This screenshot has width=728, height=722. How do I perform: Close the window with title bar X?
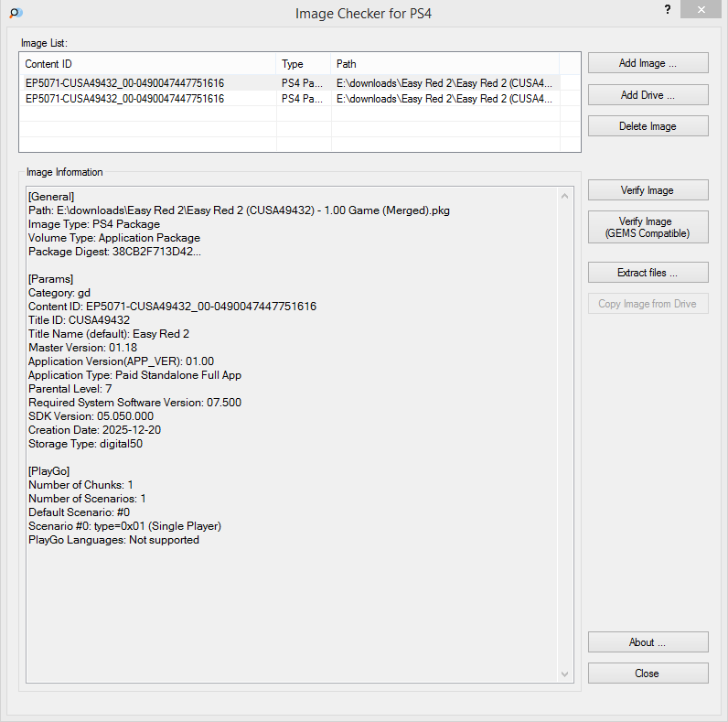click(x=701, y=9)
